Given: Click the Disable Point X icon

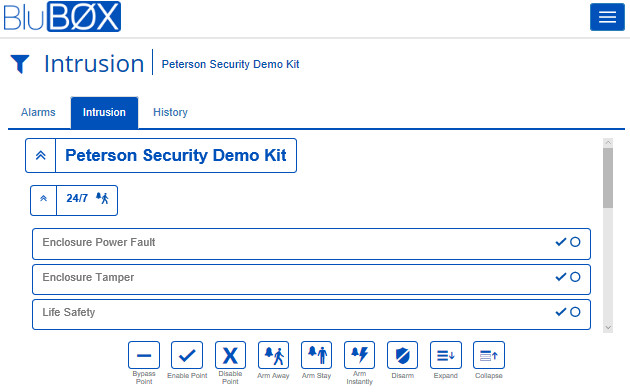Looking at the screenshot, I should click(x=230, y=355).
